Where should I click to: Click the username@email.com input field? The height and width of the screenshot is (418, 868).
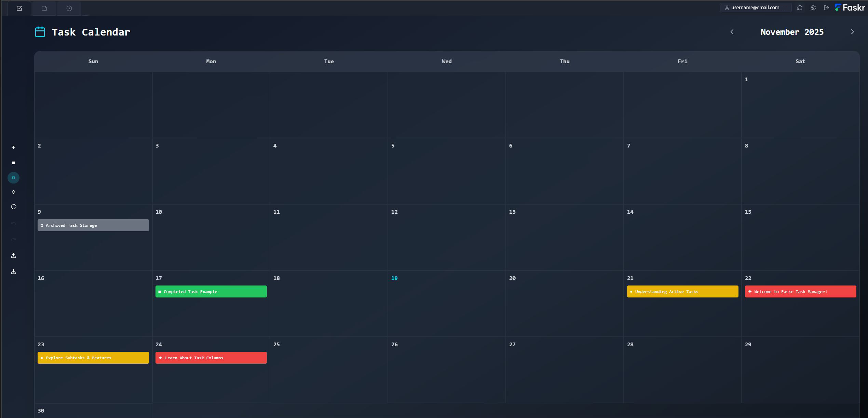tap(755, 8)
